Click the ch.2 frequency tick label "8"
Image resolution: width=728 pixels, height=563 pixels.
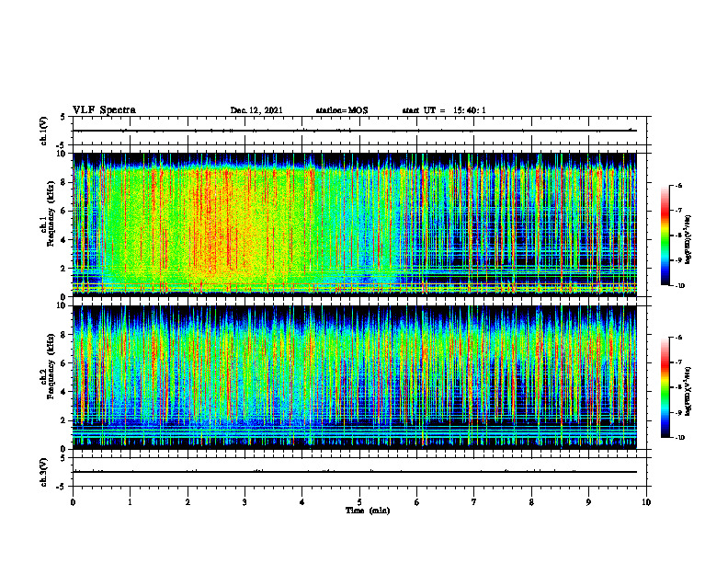(64, 335)
